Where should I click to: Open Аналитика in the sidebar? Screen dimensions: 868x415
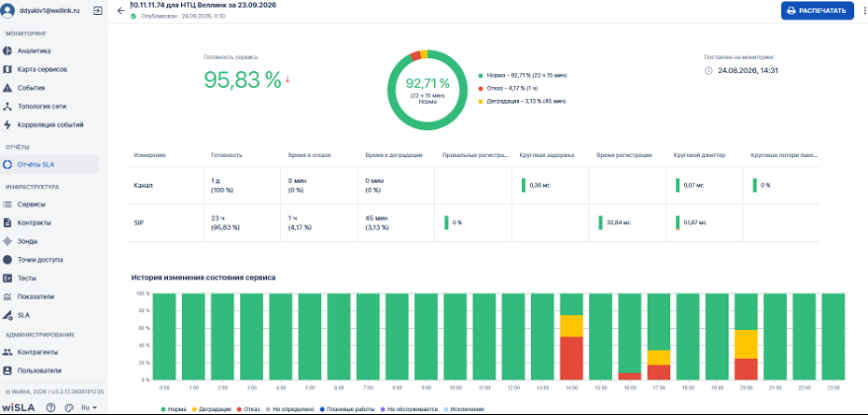point(35,51)
